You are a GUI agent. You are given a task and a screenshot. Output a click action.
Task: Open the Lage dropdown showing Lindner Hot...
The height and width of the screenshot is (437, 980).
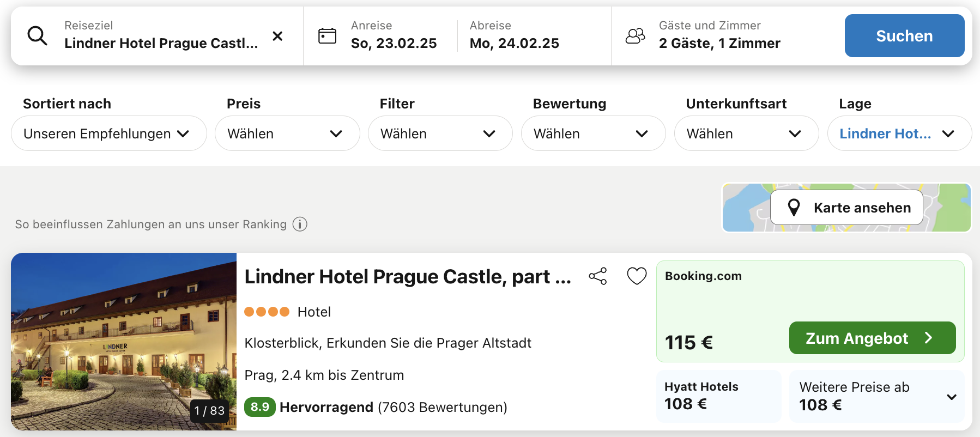(x=900, y=133)
